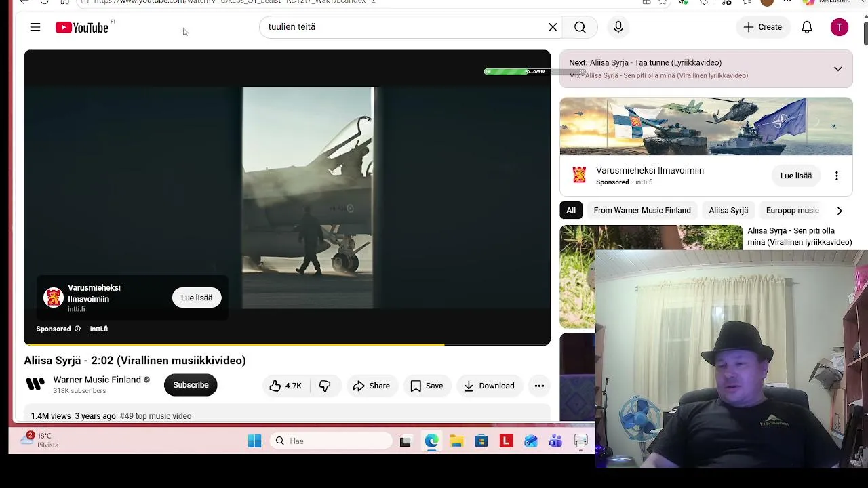The image size is (868, 488).
Task: Open the red L app on the taskbar
Action: coord(506,441)
